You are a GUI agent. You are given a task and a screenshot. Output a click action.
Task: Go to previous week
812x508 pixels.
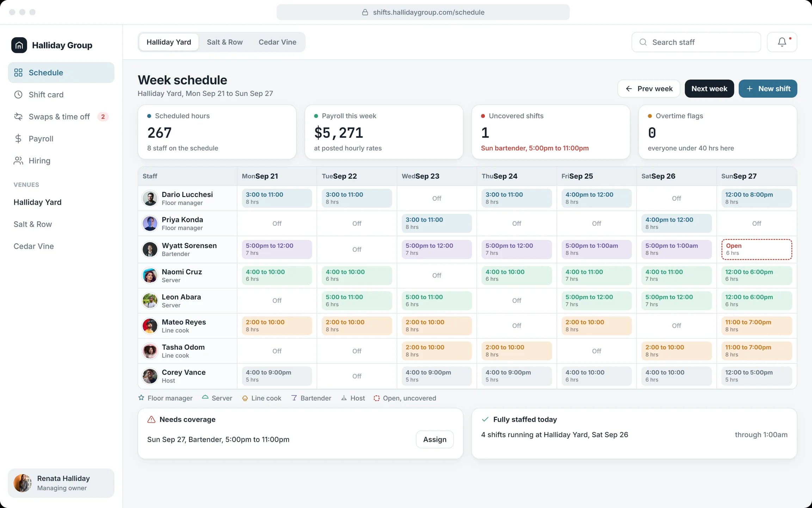click(649, 89)
